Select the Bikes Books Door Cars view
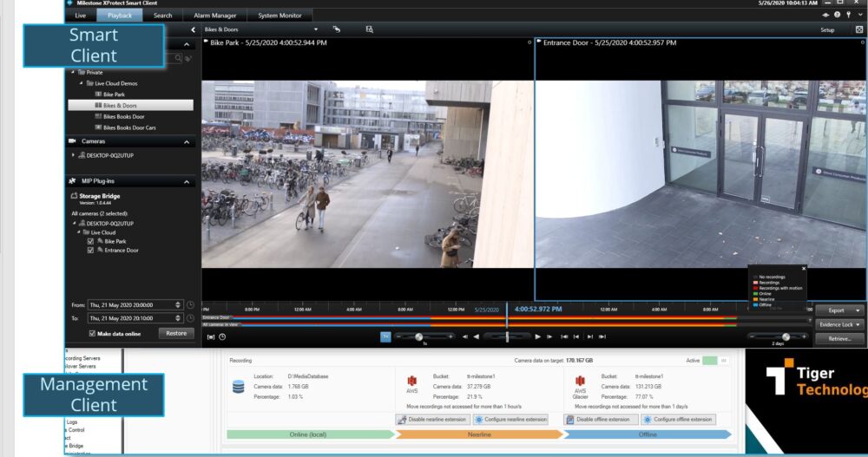This screenshot has height=457, width=868. click(129, 127)
